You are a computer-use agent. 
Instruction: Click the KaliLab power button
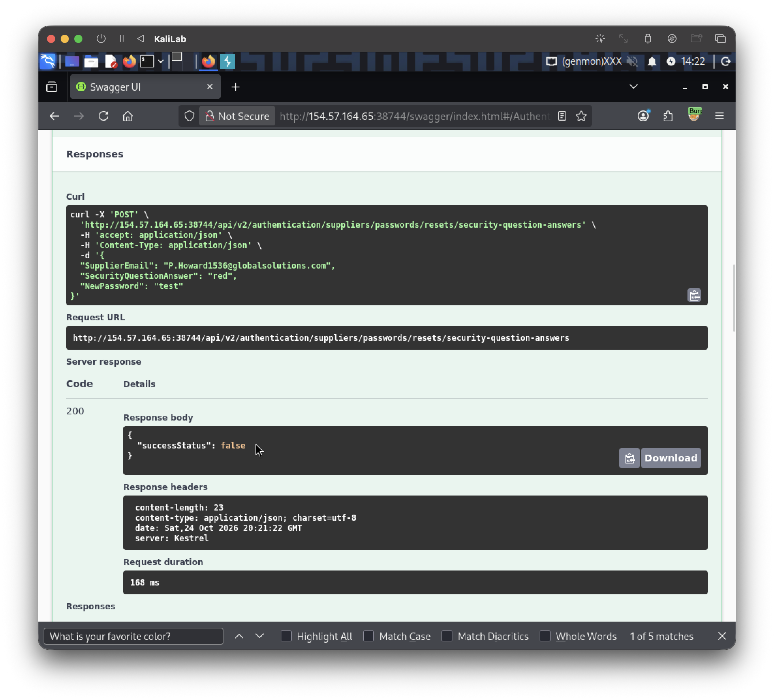tap(101, 39)
